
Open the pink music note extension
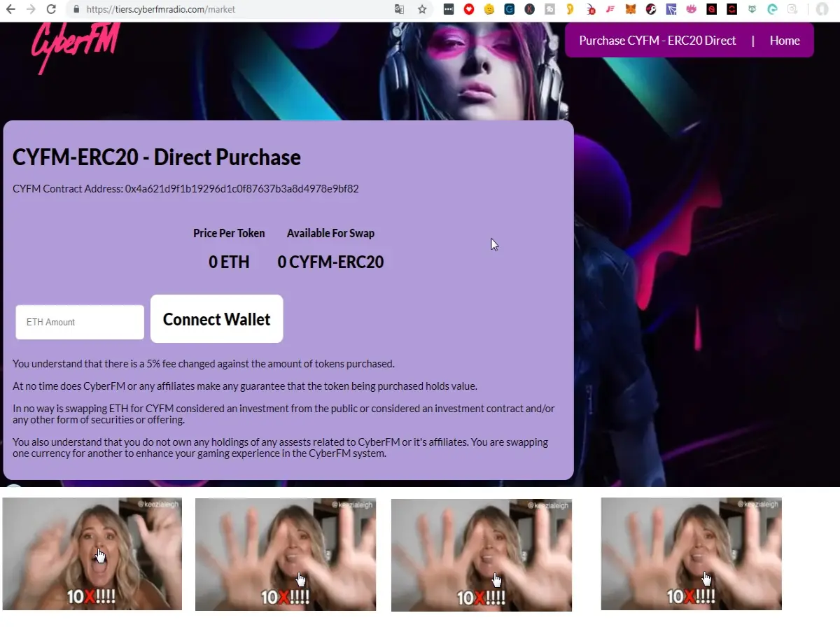tap(610, 9)
